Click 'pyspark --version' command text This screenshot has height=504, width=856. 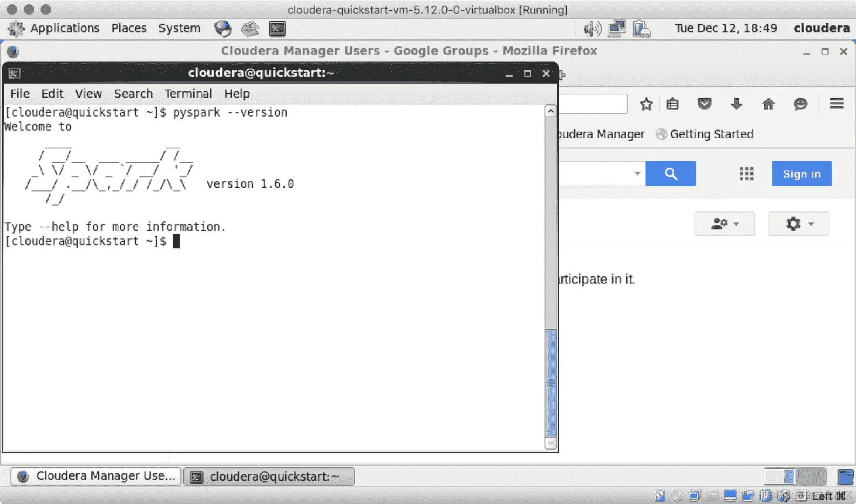tap(230, 112)
